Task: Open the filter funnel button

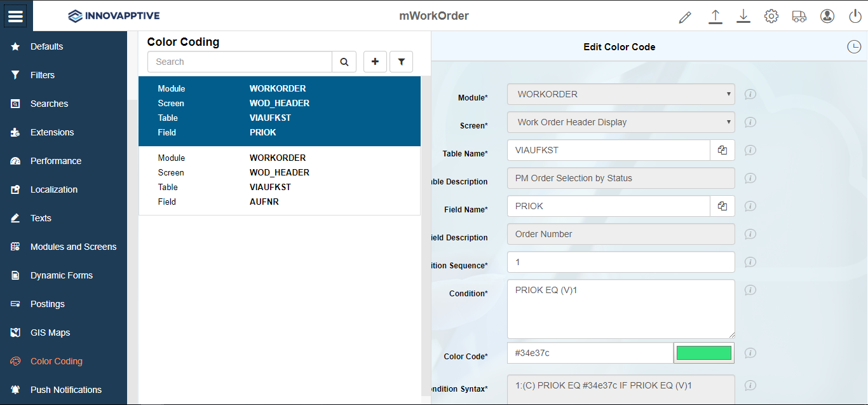Action: [x=401, y=62]
